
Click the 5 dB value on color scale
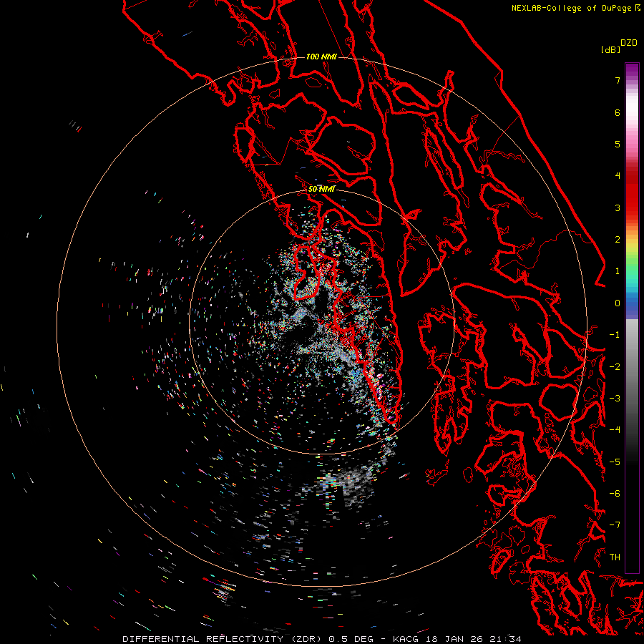point(617,144)
